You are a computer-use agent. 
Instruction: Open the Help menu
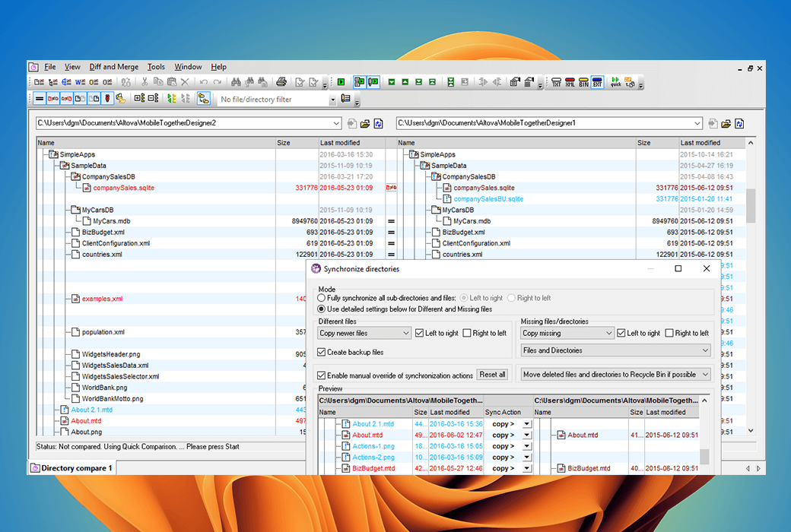[x=218, y=67]
